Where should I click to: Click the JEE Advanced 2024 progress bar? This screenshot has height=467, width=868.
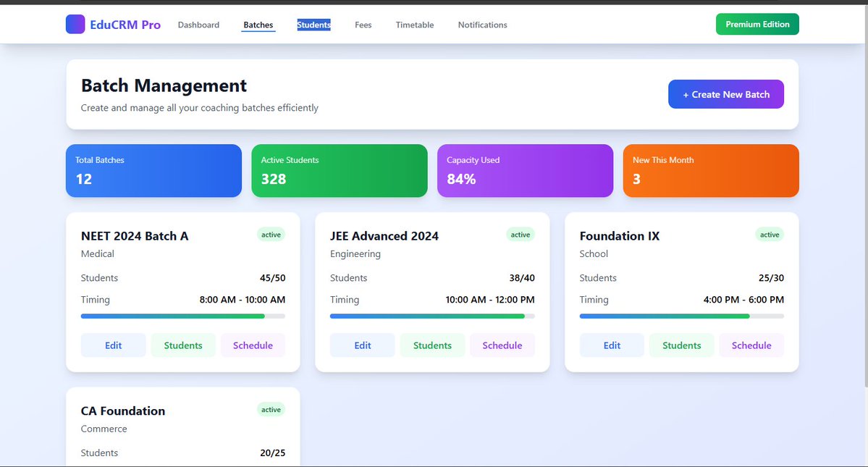pos(432,316)
